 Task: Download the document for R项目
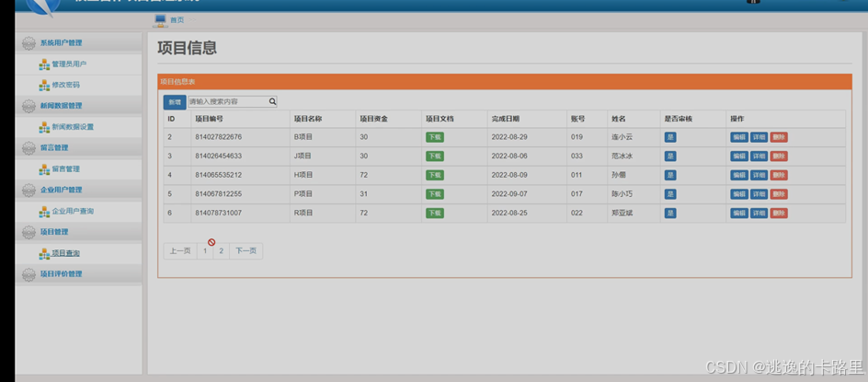(435, 213)
